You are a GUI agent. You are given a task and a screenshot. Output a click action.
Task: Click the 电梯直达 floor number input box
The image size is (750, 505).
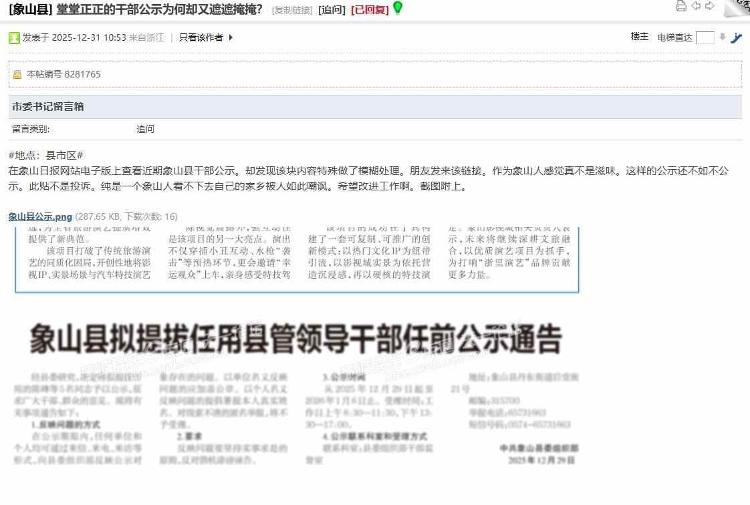pos(704,38)
